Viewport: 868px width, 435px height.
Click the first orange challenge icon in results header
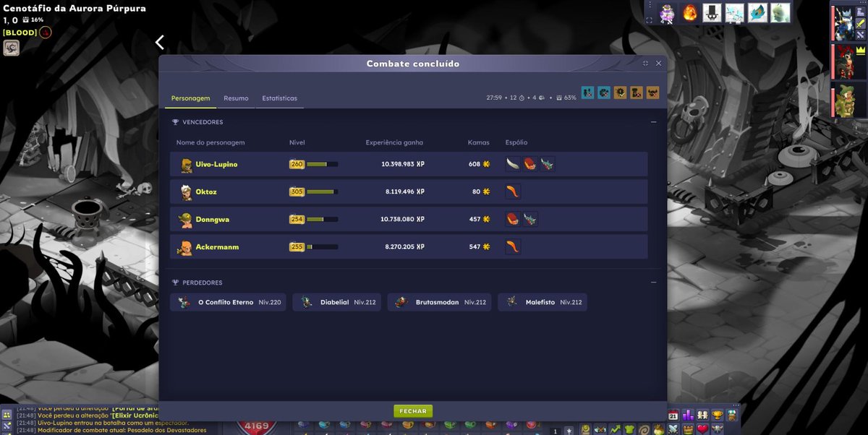tap(621, 92)
